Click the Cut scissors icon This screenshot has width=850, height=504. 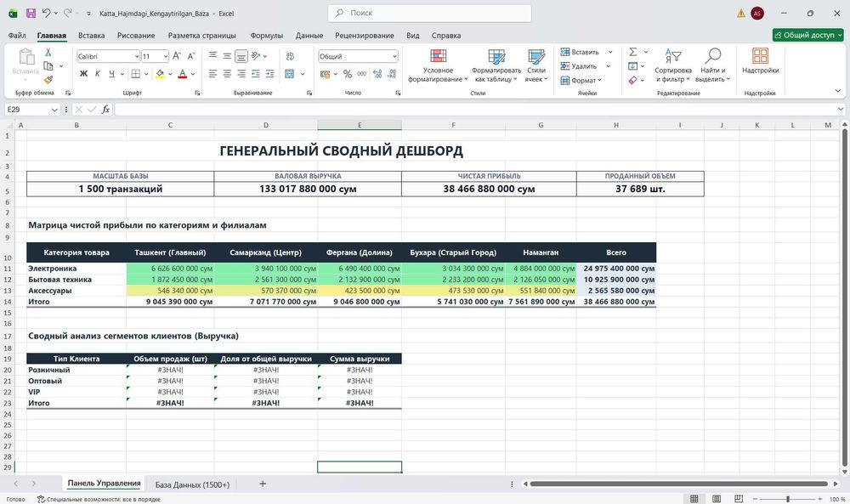(48, 53)
